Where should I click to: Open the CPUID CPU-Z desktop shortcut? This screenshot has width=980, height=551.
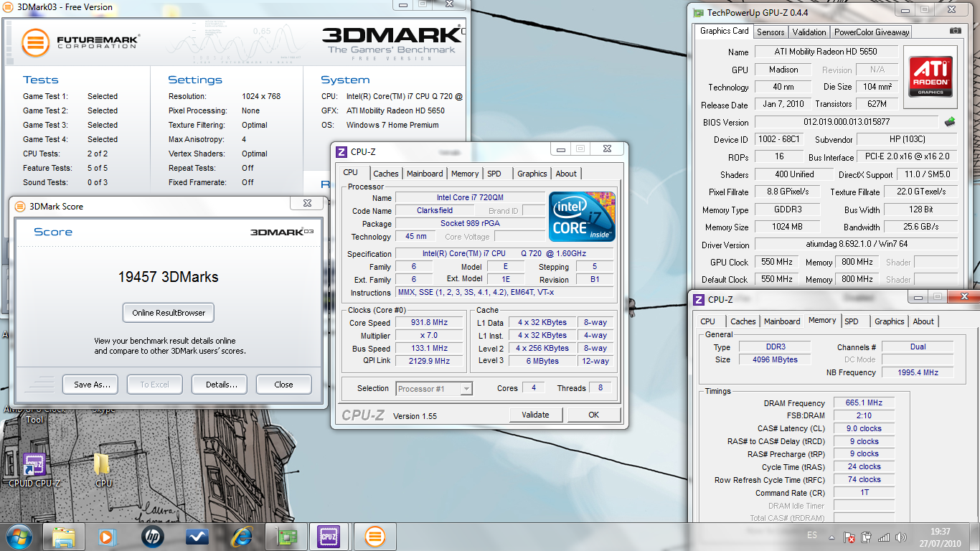34,470
